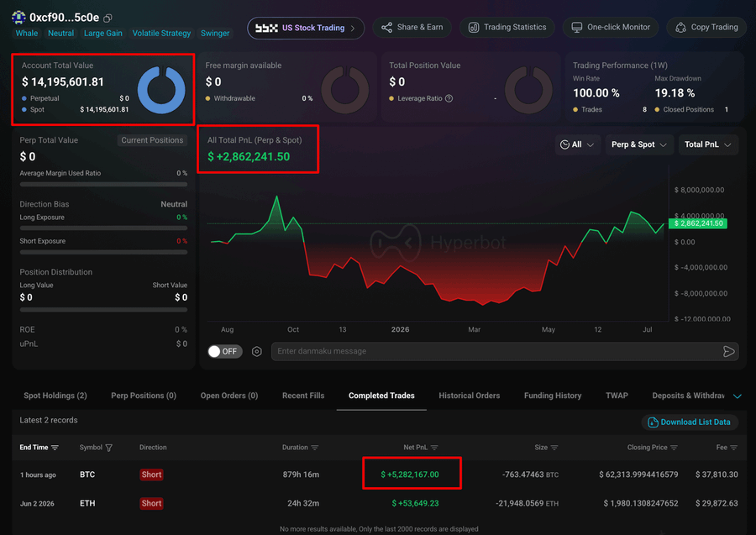Click Short badge in BTC row
This screenshot has width=756, height=535.
point(151,475)
